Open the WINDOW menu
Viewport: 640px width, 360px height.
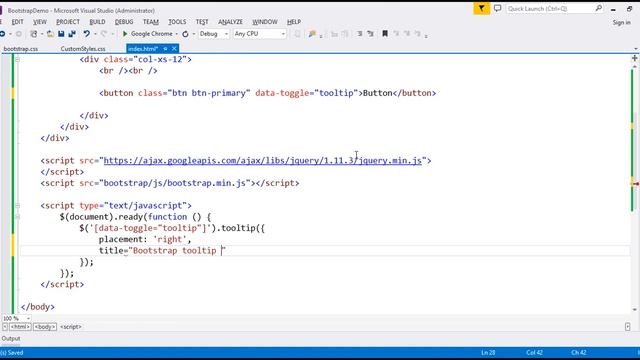pos(264,22)
